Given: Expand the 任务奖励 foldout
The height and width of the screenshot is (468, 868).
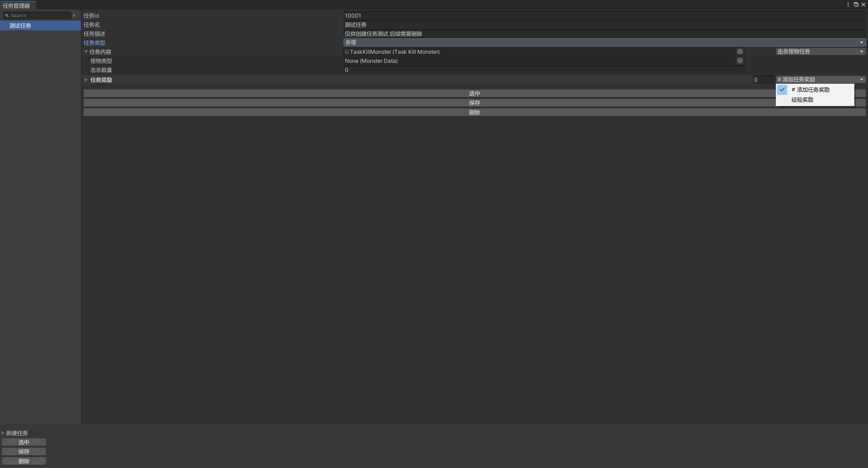Looking at the screenshot, I should pyautogui.click(x=86, y=80).
